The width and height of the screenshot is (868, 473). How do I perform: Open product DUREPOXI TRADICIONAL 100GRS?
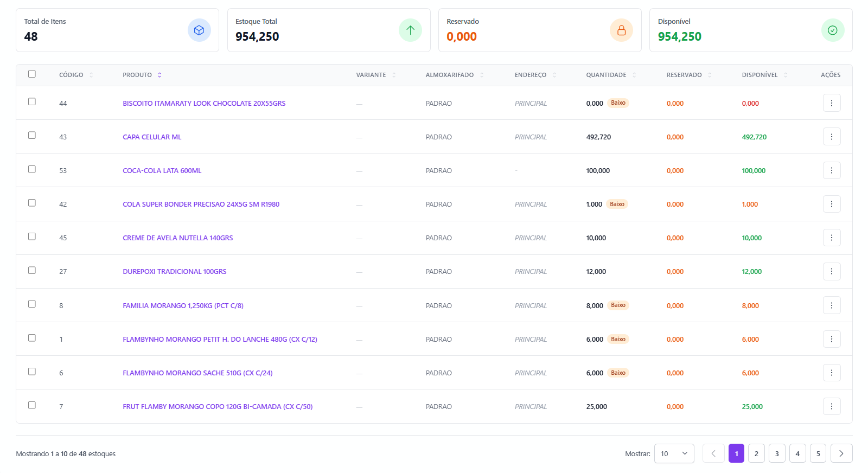tap(174, 271)
